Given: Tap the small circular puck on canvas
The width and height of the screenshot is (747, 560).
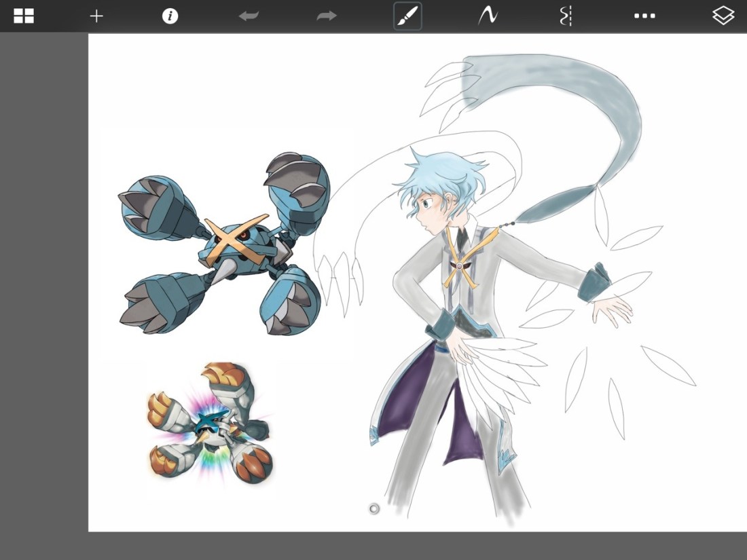Looking at the screenshot, I should coord(374,509).
